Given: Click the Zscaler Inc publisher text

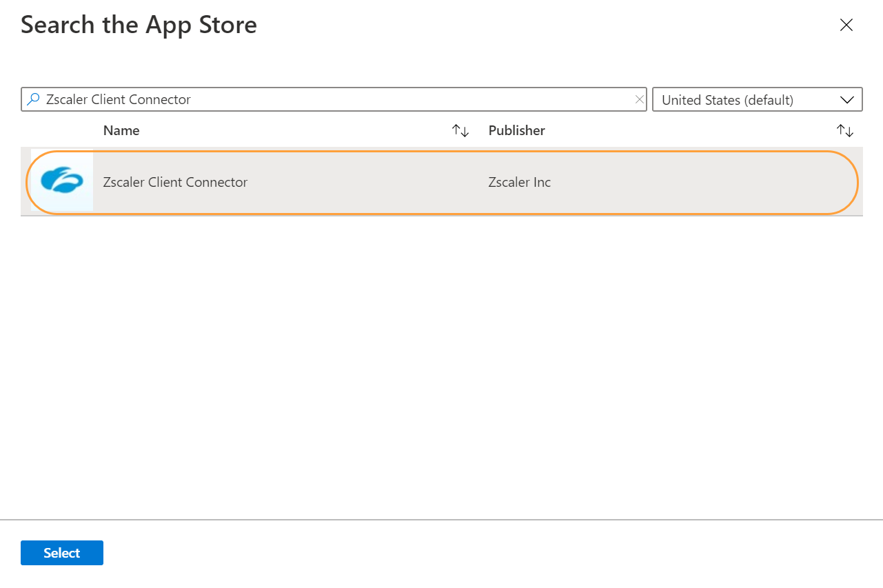Looking at the screenshot, I should 519,182.
